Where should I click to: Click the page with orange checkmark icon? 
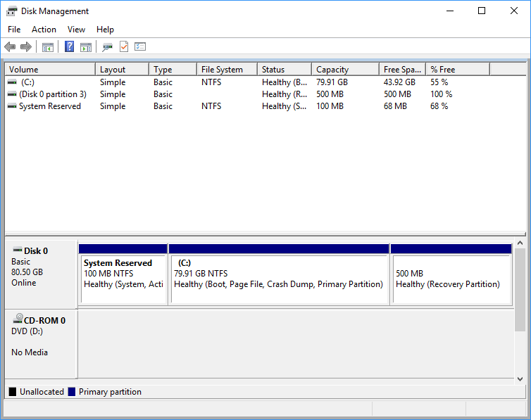[x=124, y=46]
